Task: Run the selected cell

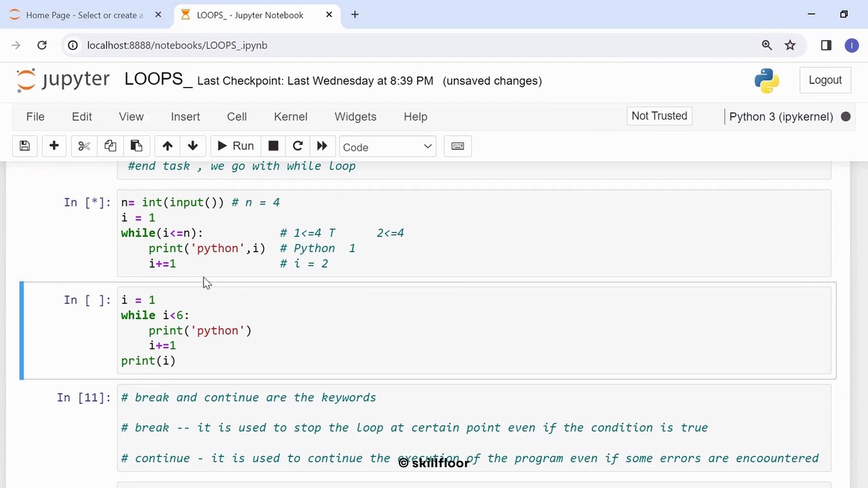Action: point(235,146)
